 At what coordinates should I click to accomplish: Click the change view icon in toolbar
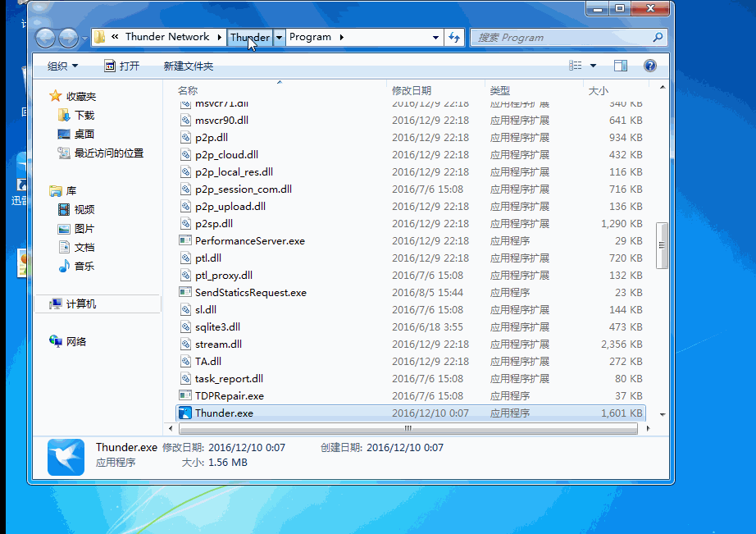point(576,66)
